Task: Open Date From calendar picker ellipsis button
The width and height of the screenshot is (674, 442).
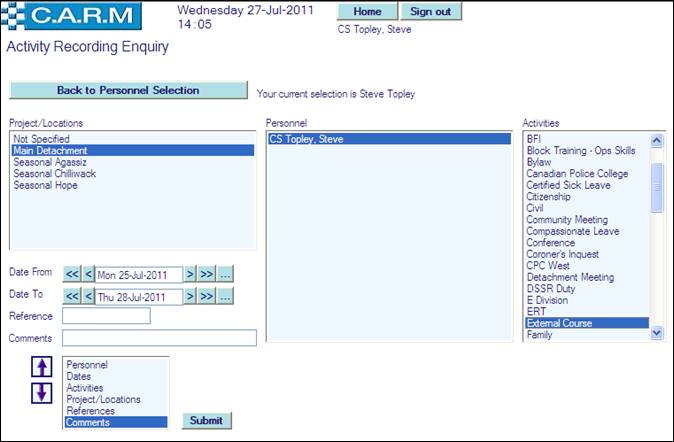Action: (225, 274)
